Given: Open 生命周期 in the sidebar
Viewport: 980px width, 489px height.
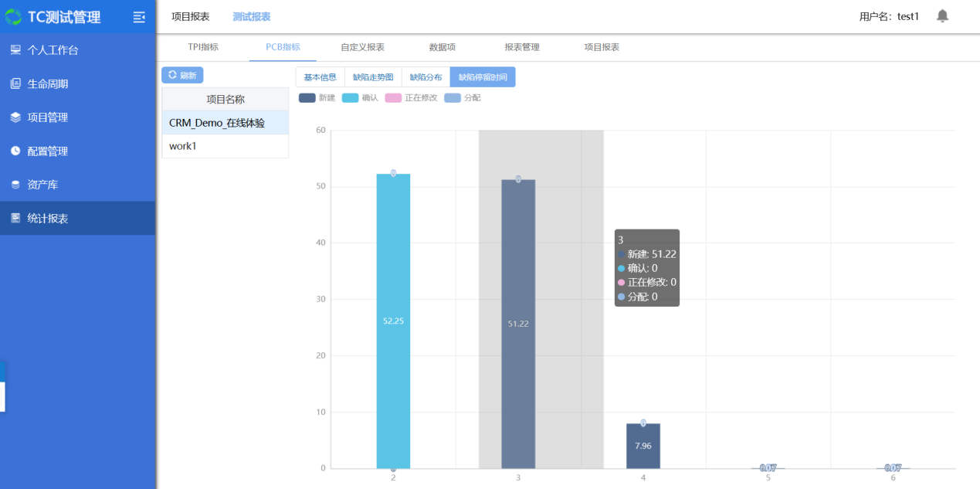Looking at the screenshot, I should (47, 83).
